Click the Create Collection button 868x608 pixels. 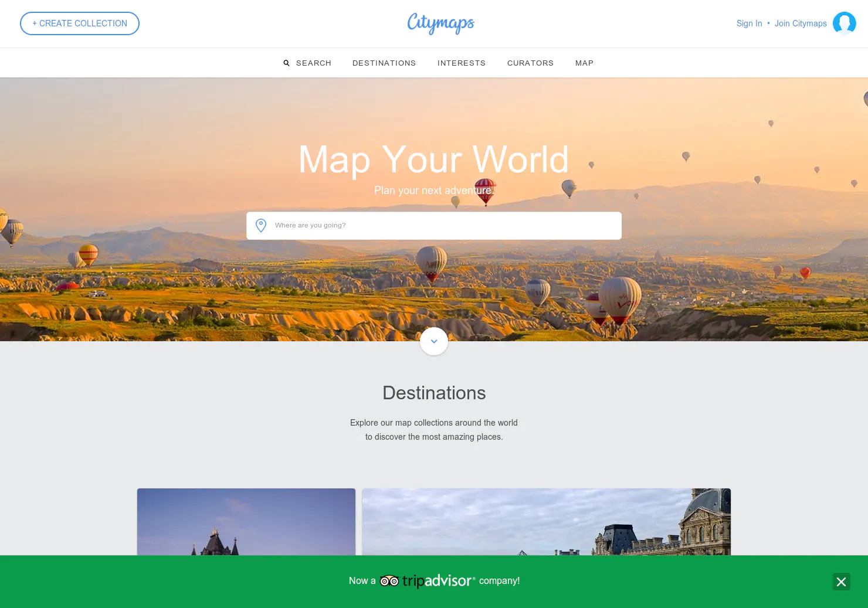(x=80, y=23)
